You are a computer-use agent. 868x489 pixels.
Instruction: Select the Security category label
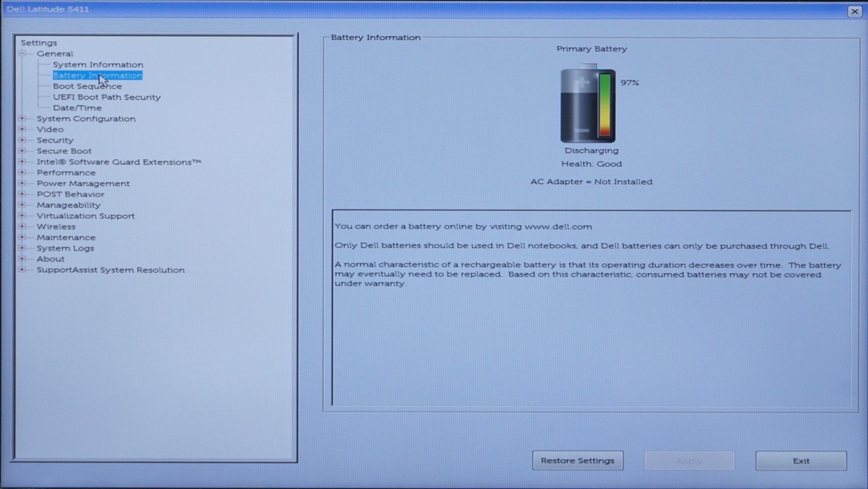coord(55,140)
